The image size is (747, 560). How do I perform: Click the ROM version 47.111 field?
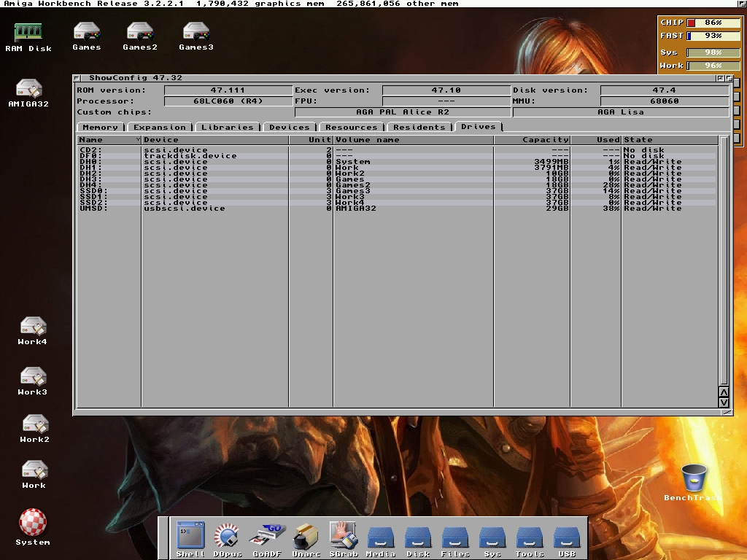click(228, 90)
